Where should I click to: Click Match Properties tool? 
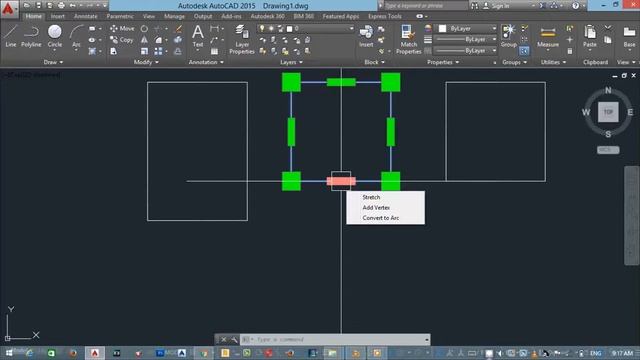tap(408, 39)
